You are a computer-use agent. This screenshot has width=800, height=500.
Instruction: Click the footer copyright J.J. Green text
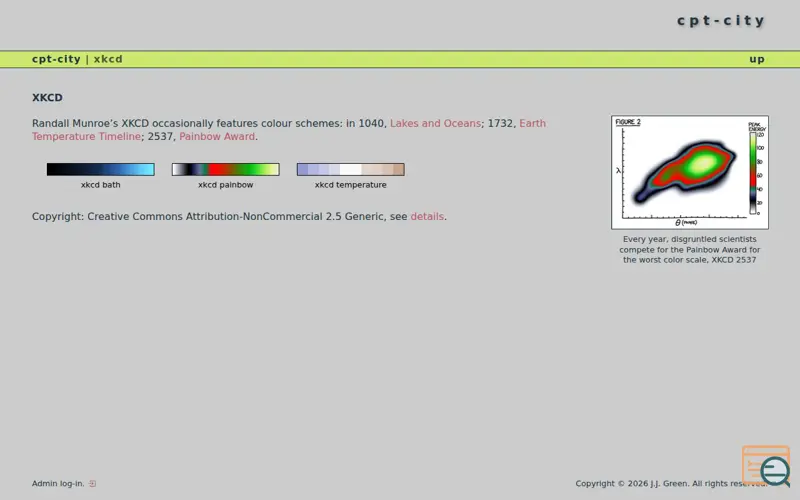point(671,484)
